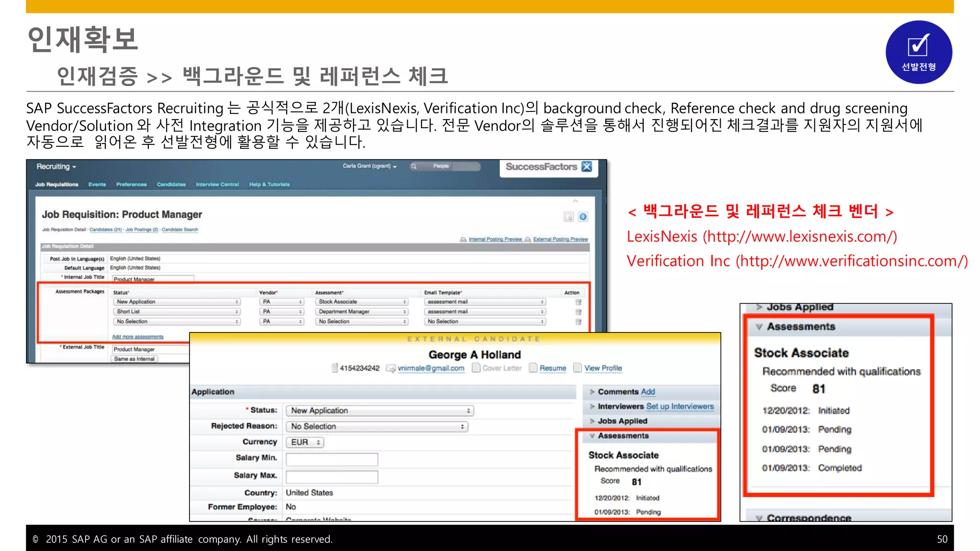Click the blue 선발전형 checkmark badge
980x551 pixels.
(919, 52)
